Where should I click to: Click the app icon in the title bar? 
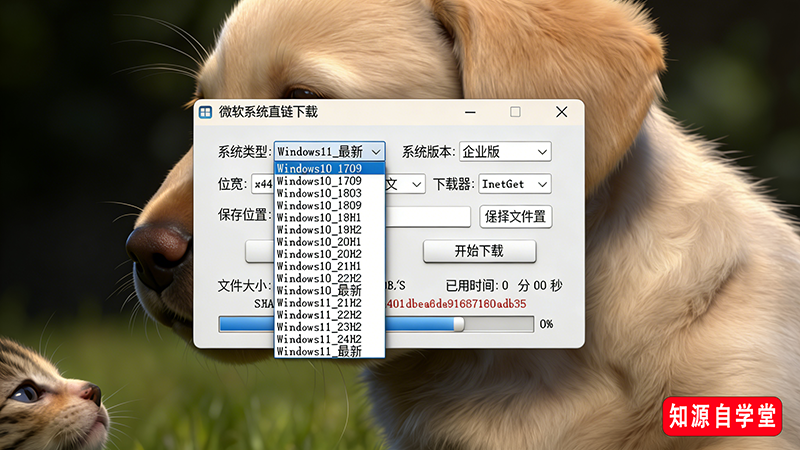tap(205, 112)
